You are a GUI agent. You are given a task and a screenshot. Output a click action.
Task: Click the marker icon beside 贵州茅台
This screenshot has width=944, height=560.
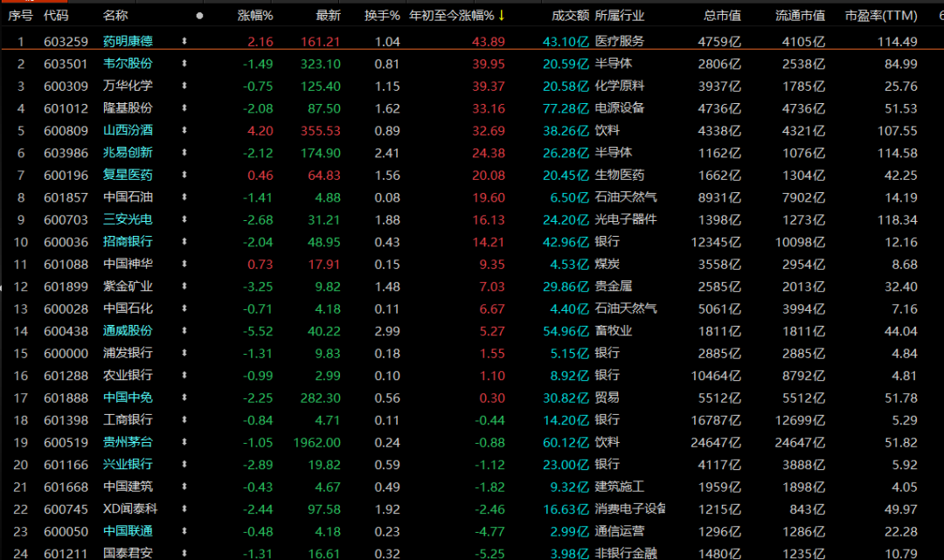click(184, 441)
